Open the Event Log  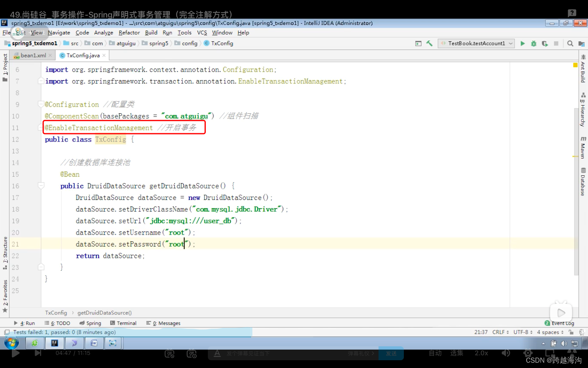tap(559, 323)
